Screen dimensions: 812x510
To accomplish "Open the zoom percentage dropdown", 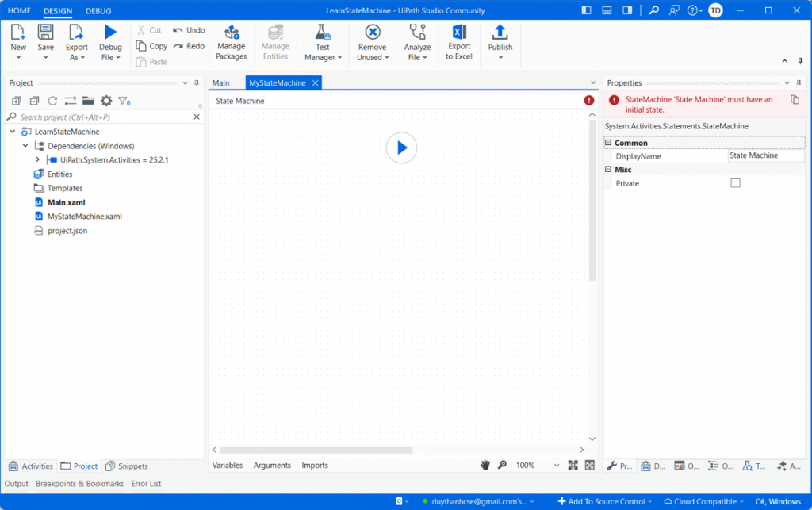I will point(557,465).
